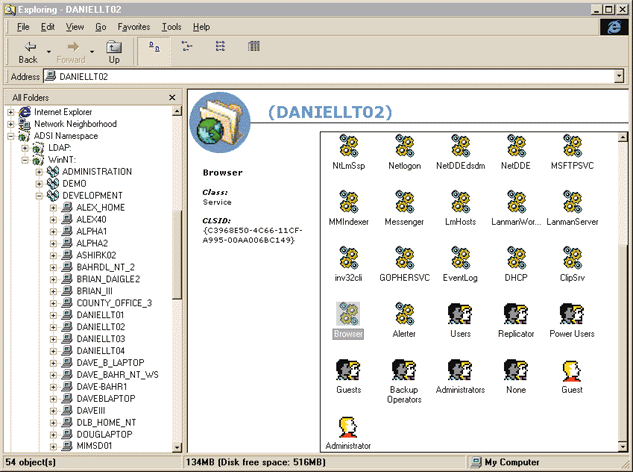Select the LanmanWor... service icon
Image resolution: width=633 pixels, height=472 pixels.
(x=516, y=202)
